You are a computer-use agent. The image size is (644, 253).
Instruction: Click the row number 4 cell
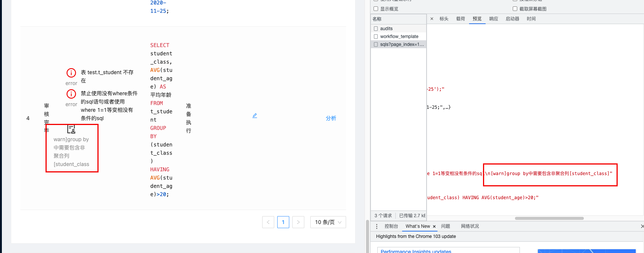(28, 118)
